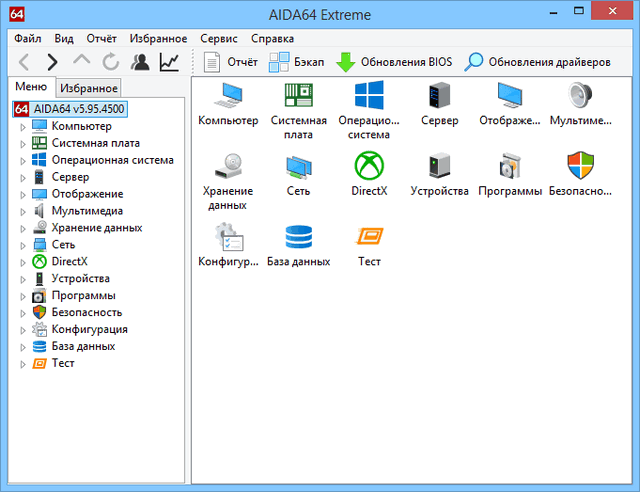Screen dimensions: 640x492
Task: Select Сеть in the tree
Action: (x=63, y=245)
